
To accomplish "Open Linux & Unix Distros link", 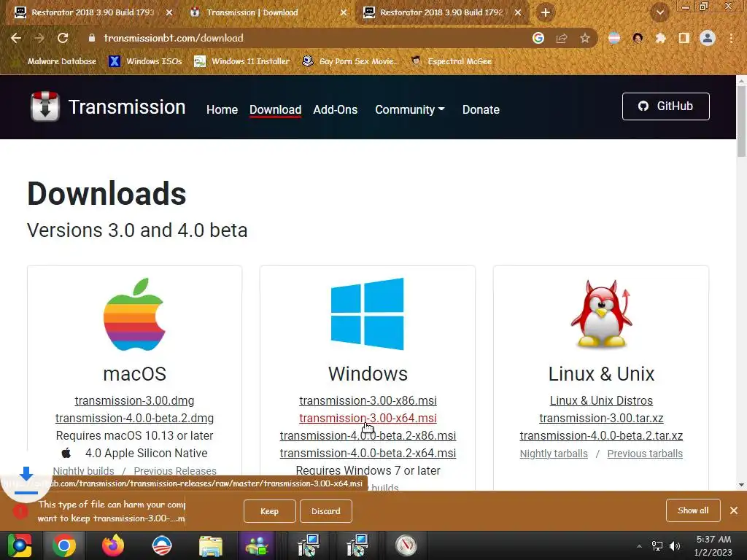I will [x=601, y=400].
